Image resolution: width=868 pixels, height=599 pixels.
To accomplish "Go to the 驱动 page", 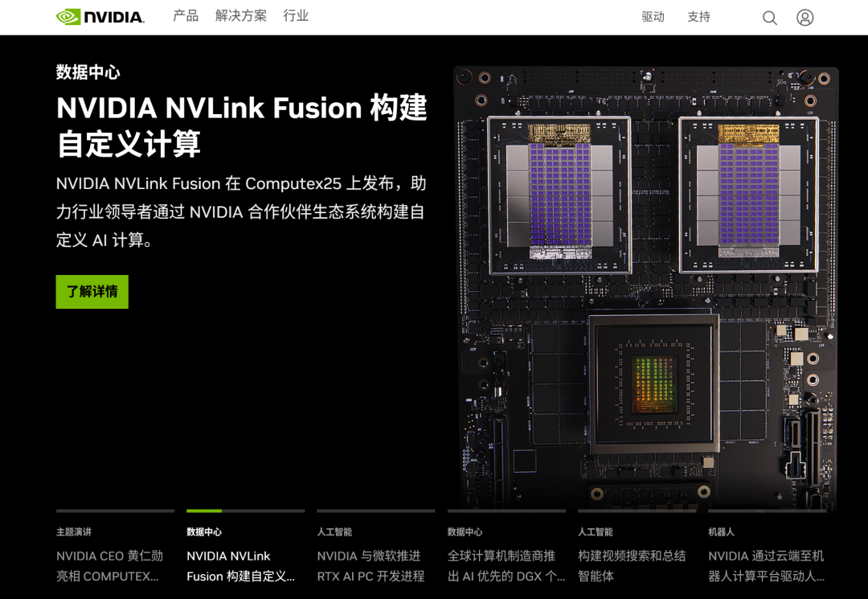I will coord(653,17).
